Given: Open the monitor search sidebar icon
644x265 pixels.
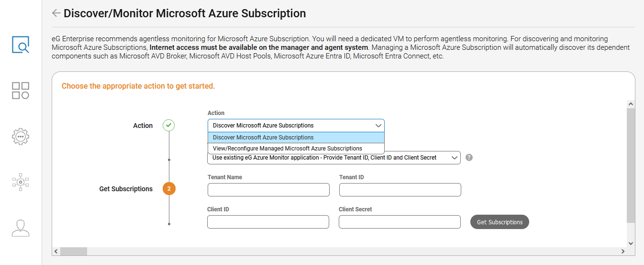Looking at the screenshot, I should click(x=21, y=45).
